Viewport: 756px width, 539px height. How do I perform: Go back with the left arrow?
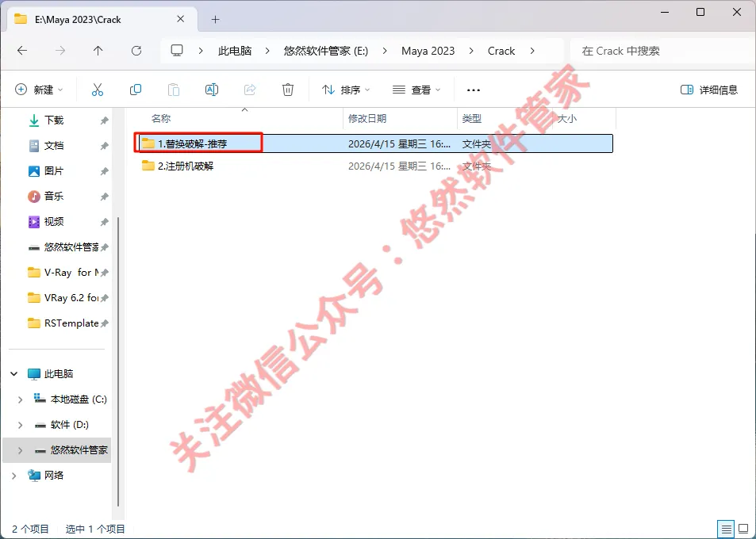tap(22, 51)
